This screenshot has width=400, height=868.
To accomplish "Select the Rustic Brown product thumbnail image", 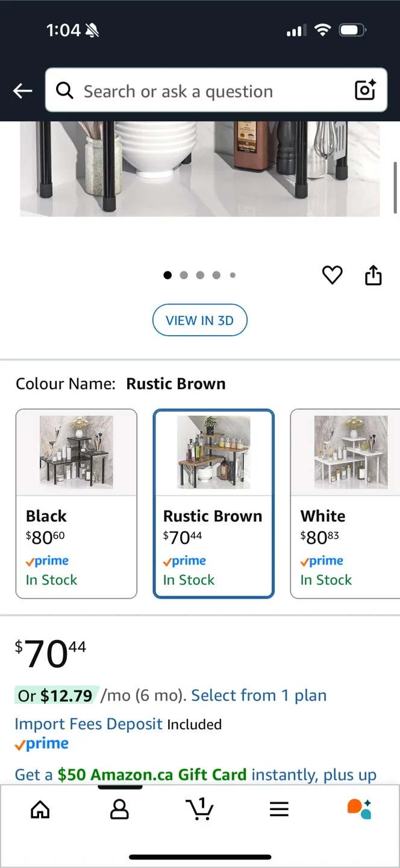I will tap(213, 452).
